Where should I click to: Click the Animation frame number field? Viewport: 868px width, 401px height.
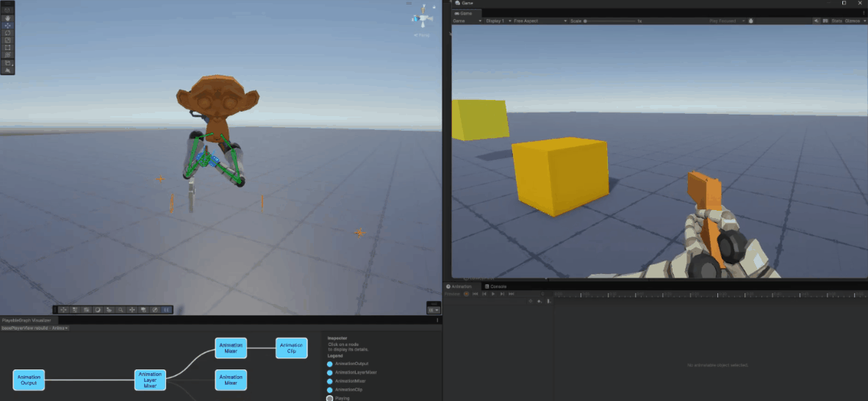point(543,294)
